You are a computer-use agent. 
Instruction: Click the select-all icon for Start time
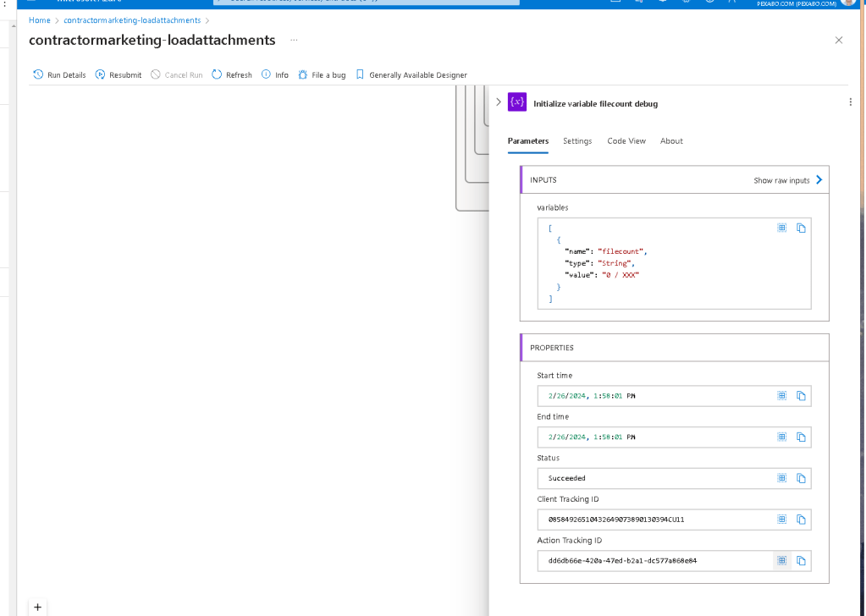coord(781,395)
